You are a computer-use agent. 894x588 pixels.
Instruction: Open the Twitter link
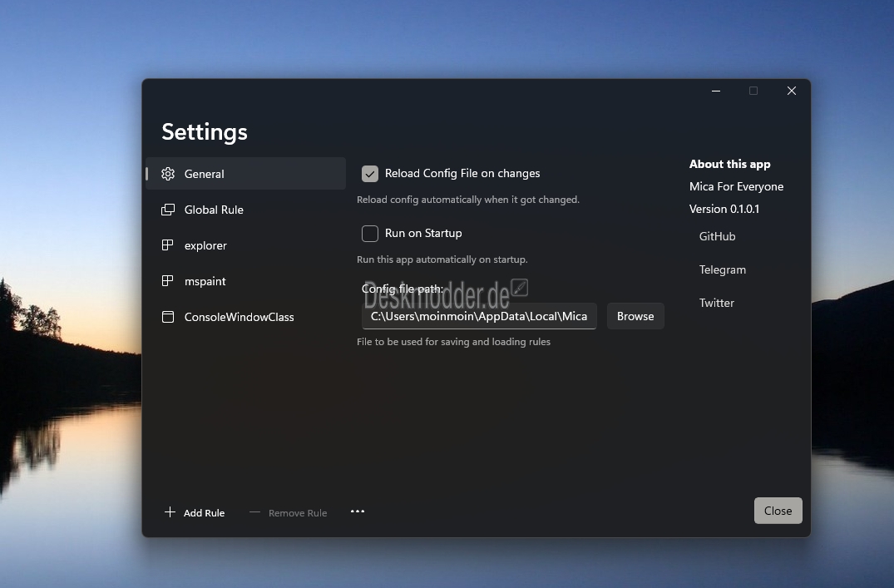tap(716, 303)
